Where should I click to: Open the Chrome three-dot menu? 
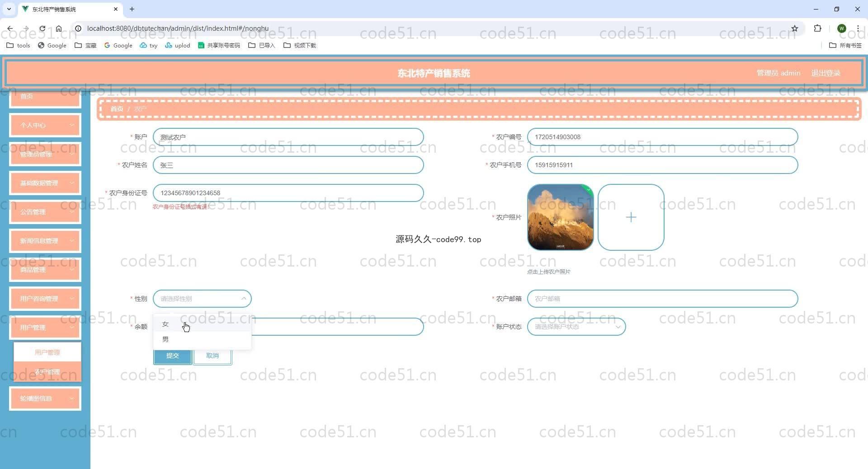[858, 28]
